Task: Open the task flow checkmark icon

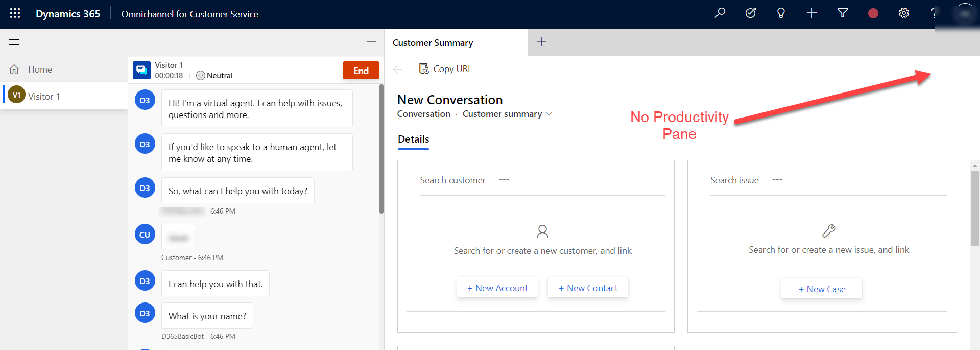Action: 751,13
